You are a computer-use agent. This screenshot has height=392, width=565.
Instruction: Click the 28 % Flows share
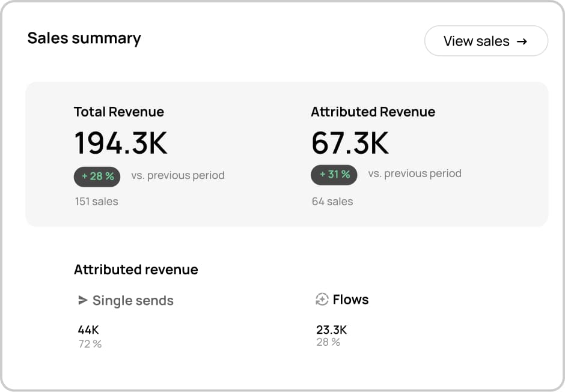tap(328, 342)
